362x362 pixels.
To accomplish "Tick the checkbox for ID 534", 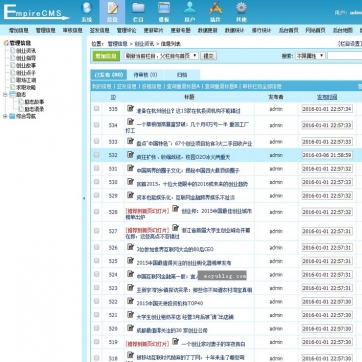I will [x=97, y=125].
